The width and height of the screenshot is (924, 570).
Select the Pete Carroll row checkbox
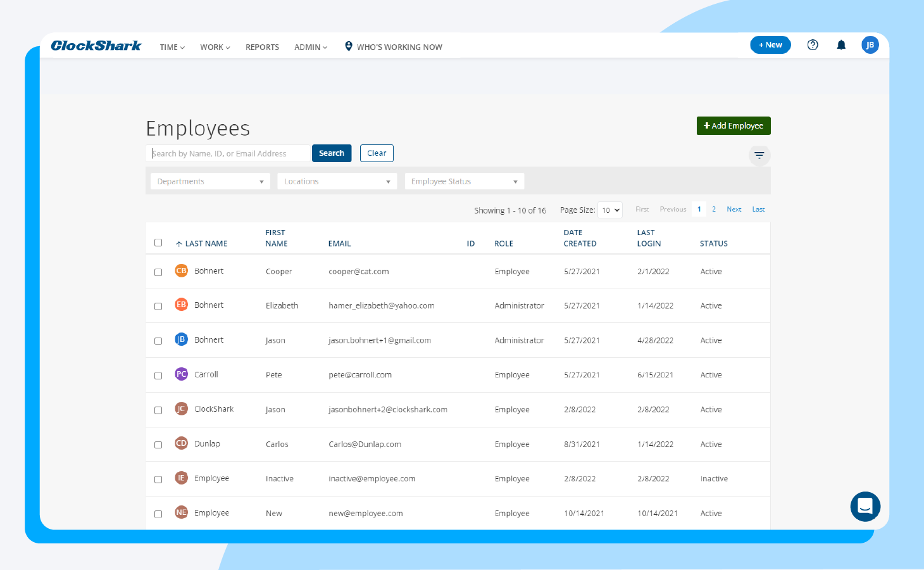click(158, 376)
